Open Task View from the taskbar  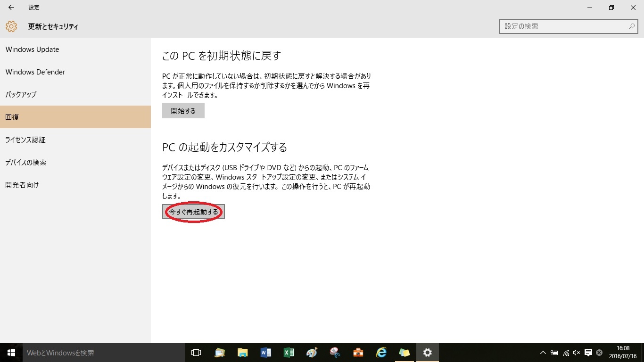[196, 353]
